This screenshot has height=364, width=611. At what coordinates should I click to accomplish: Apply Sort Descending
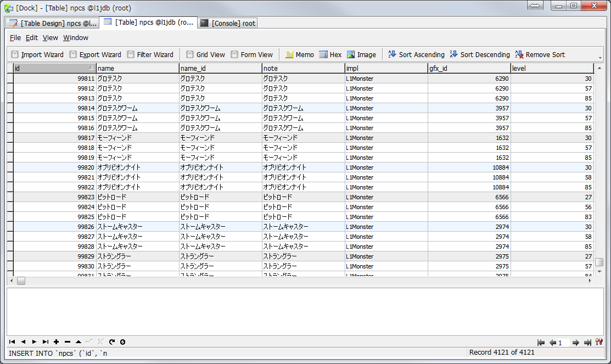(x=480, y=54)
